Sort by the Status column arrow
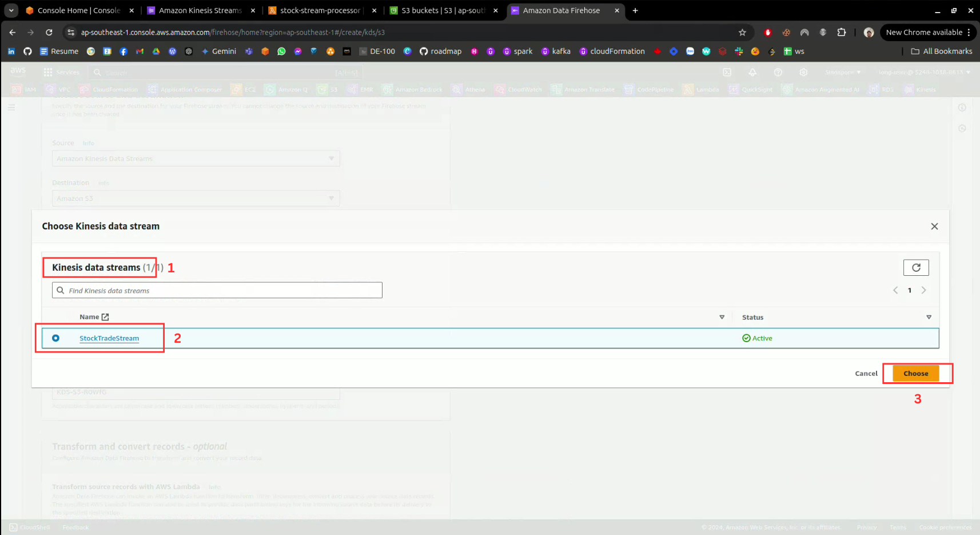This screenshot has height=535, width=980. 929,317
